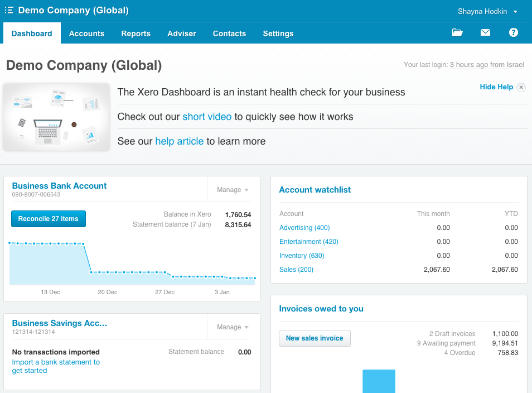
Task: Open the mail inbox icon
Action: [486, 32]
